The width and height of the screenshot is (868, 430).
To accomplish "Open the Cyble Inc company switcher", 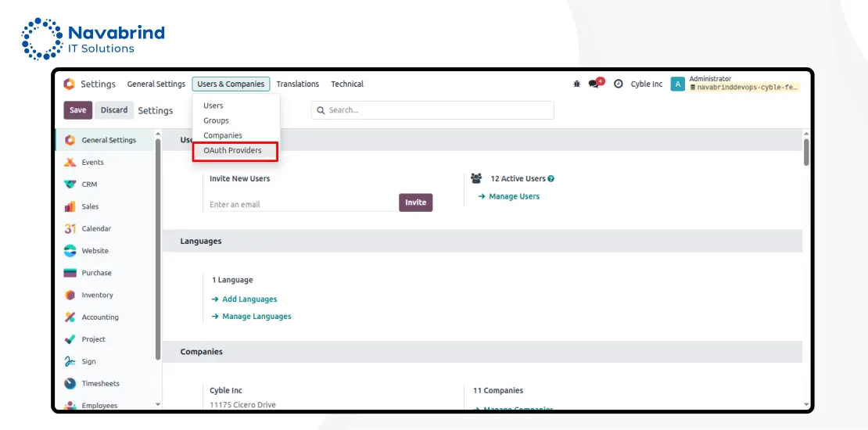I will (x=646, y=84).
